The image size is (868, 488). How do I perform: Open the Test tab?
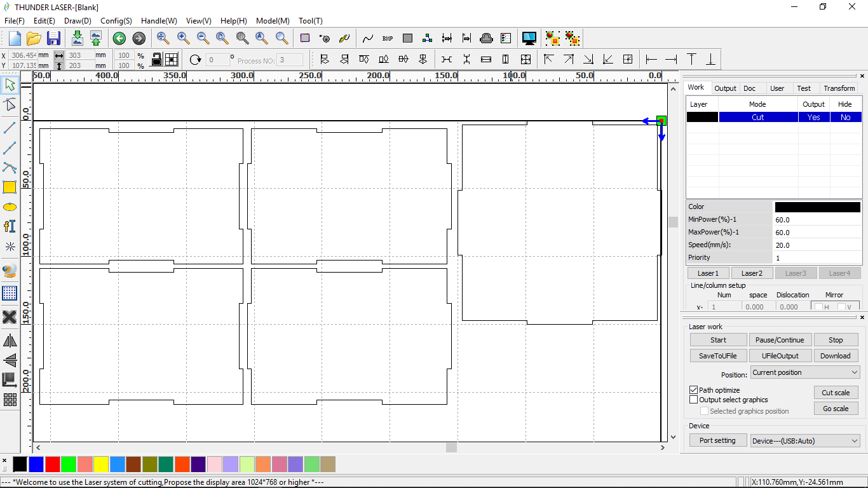coord(804,88)
